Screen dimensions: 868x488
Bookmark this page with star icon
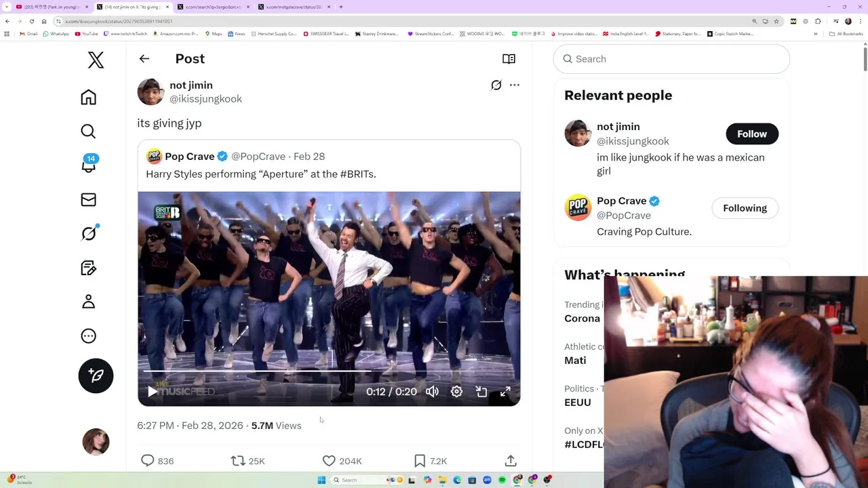tap(775, 21)
